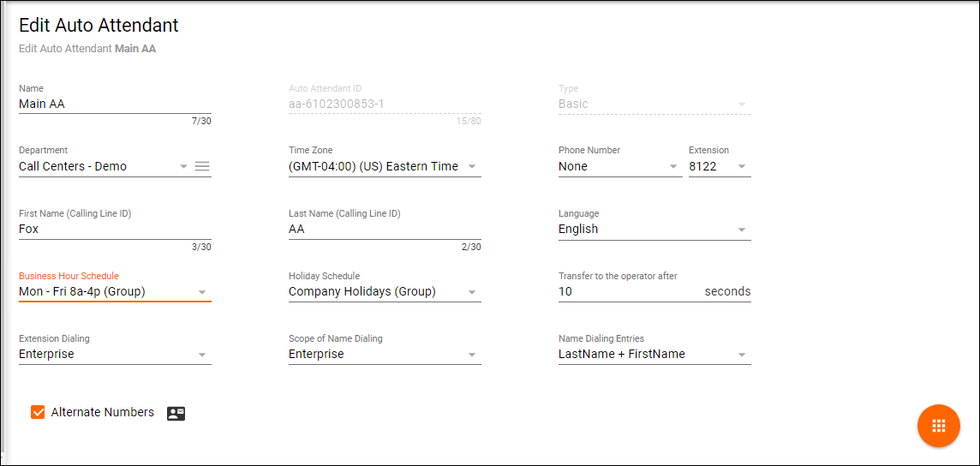Open the Time Zone dropdown
This screenshot has width=980, height=466.
tap(384, 166)
